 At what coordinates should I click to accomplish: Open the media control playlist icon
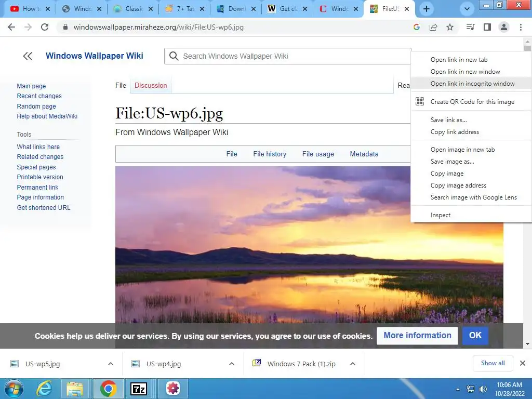[x=471, y=27]
